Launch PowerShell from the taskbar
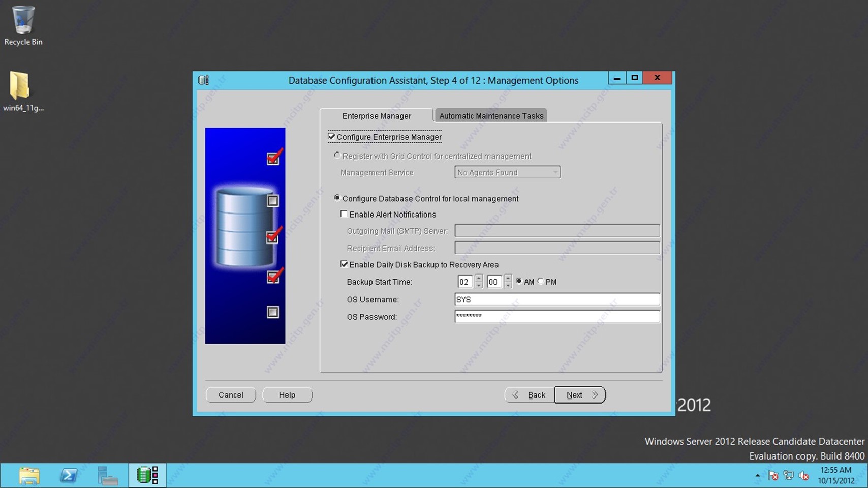868x488 pixels. 69,476
